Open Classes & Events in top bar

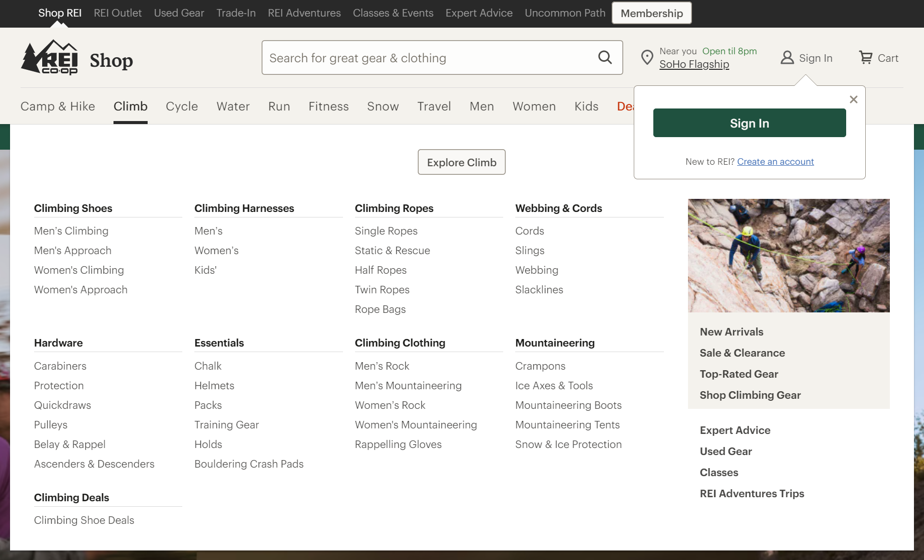[x=393, y=13]
